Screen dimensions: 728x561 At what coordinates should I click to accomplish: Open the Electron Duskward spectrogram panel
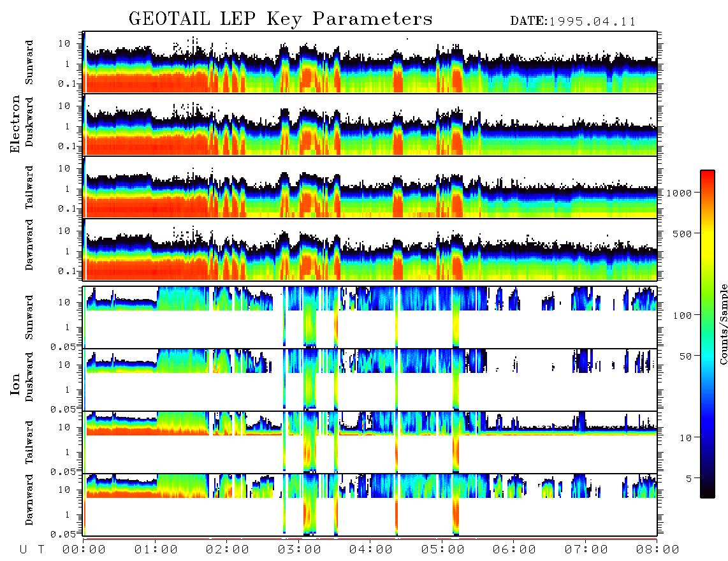coord(370,124)
